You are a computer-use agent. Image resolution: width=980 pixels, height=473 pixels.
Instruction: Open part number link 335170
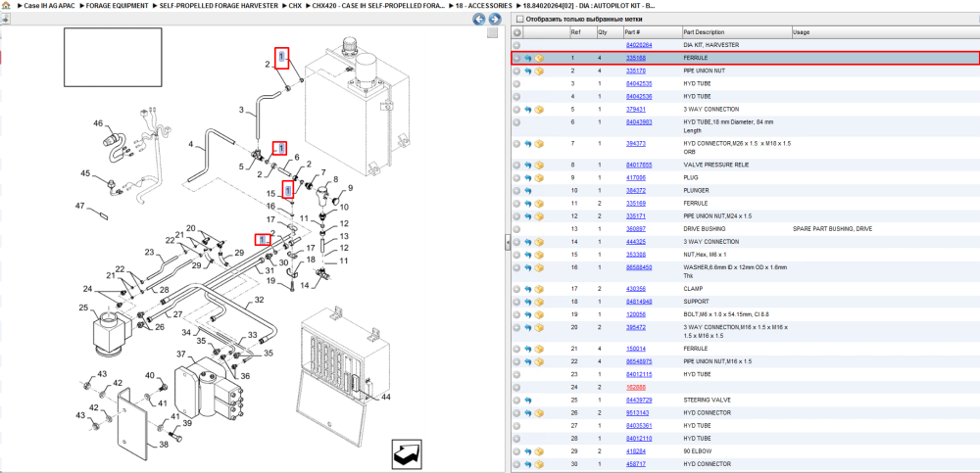point(636,71)
